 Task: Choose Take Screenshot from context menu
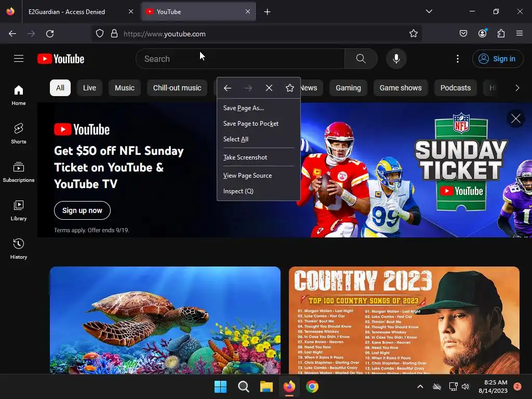pyautogui.click(x=259, y=157)
